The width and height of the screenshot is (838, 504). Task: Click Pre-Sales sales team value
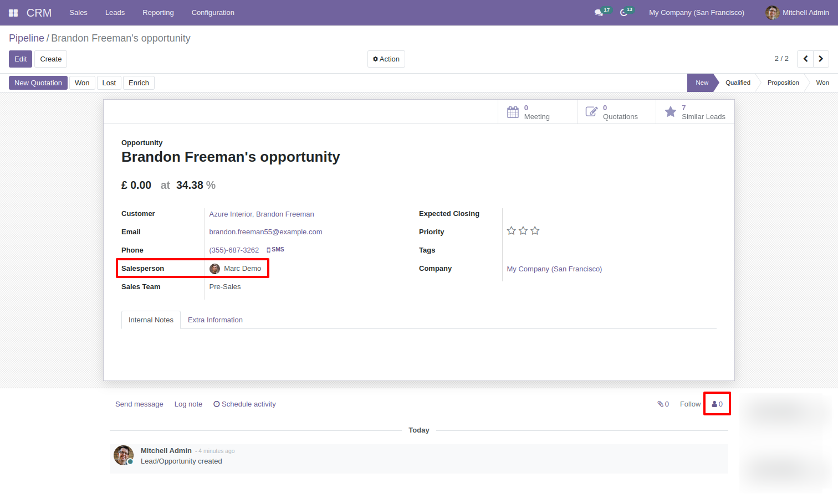(x=225, y=287)
